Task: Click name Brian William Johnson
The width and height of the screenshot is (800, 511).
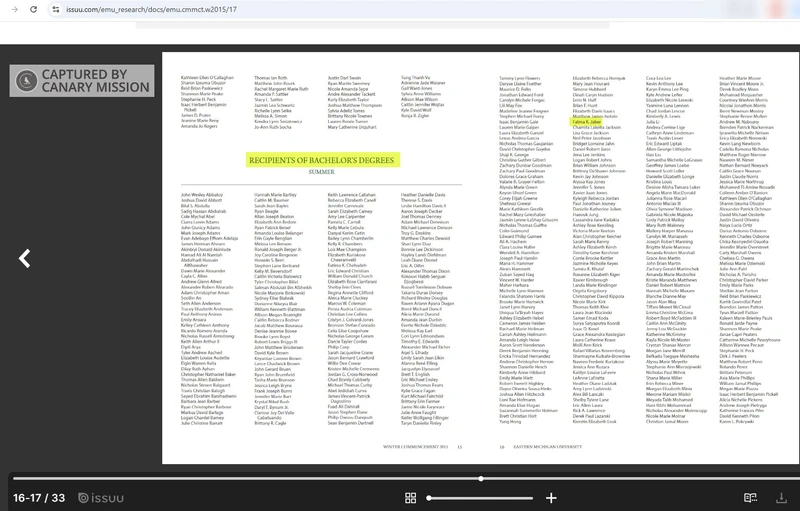Action: (594, 165)
